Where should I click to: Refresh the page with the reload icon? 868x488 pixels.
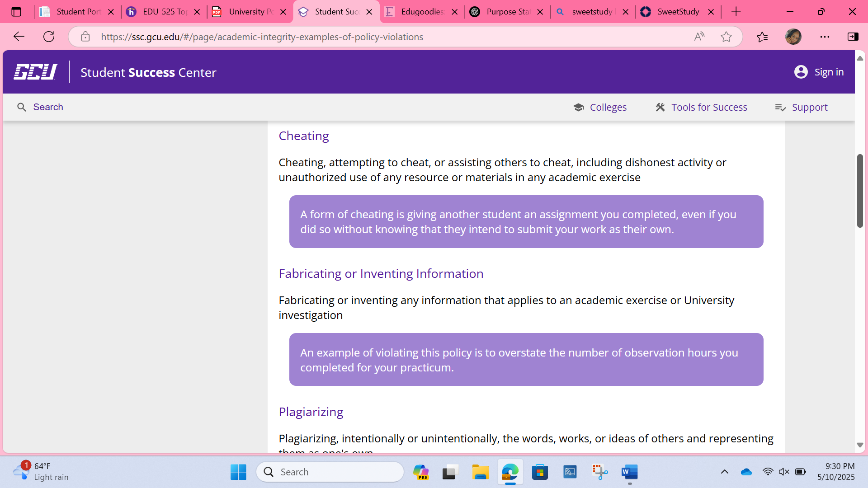(49, 37)
